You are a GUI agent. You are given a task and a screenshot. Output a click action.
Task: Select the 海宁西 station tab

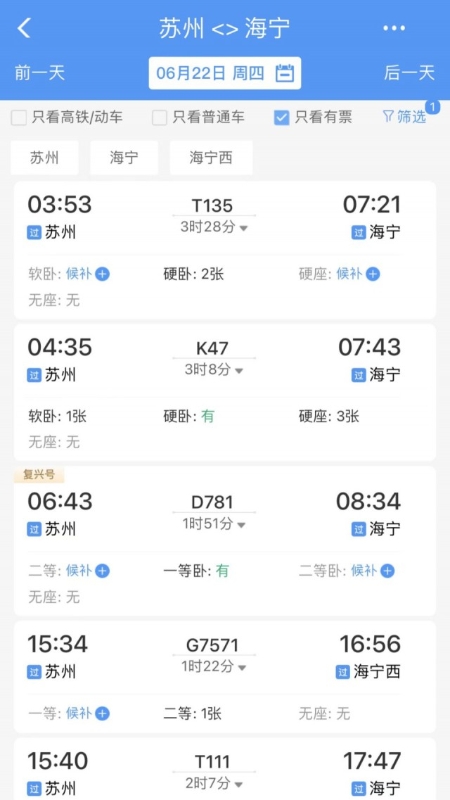[x=211, y=158]
